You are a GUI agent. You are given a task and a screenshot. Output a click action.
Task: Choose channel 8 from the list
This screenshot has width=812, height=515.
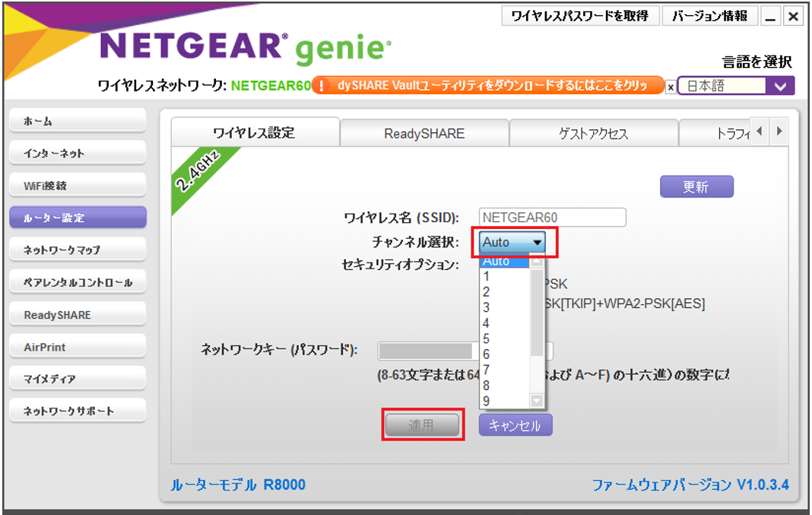[504, 385]
